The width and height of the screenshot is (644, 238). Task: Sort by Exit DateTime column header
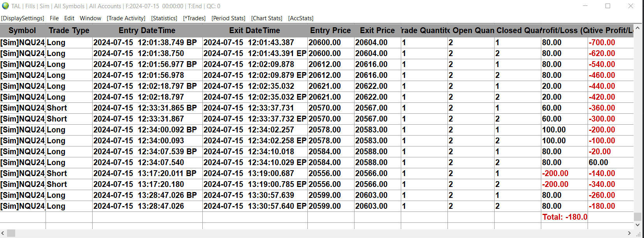pos(255,30)
